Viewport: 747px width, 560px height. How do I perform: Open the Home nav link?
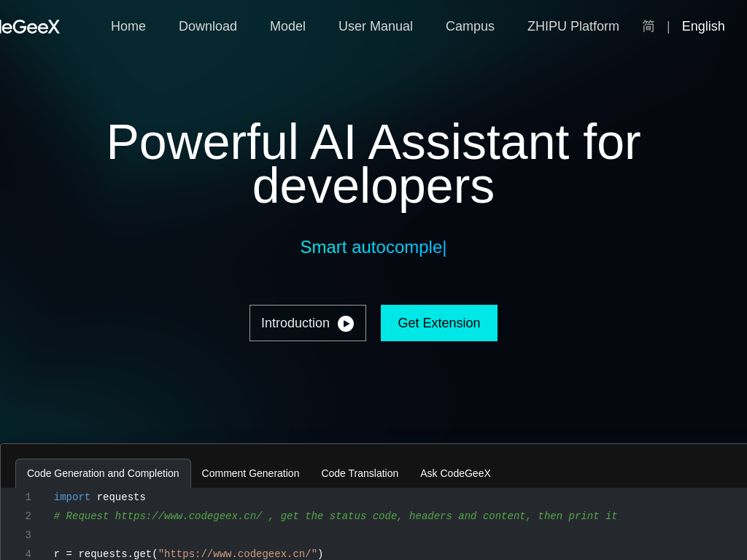point(128,26)
